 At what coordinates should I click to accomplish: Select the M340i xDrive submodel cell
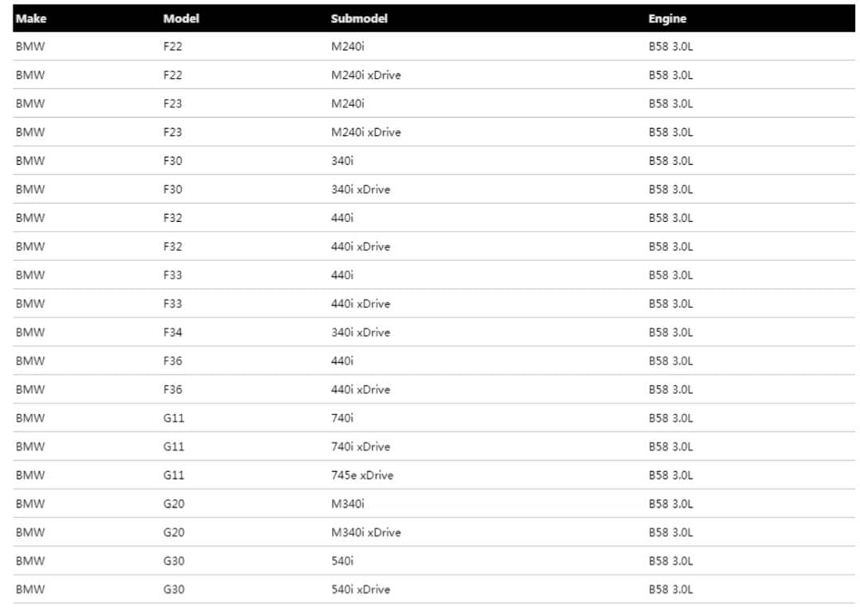tap(365, 532)
